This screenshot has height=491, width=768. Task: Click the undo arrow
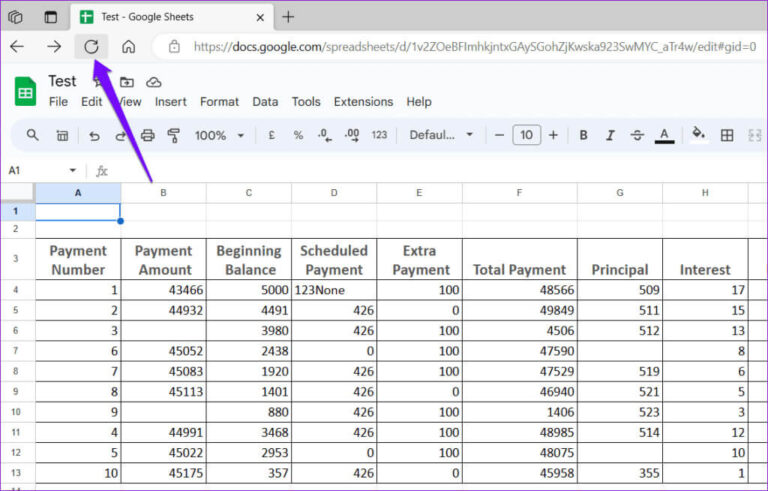pos(94,135)
